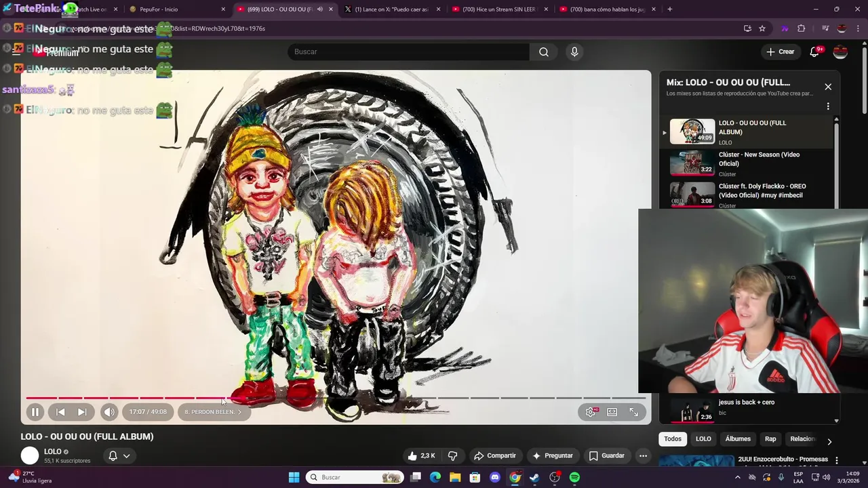Pause the video with the player's pause button
Viewport: 868px width, 488px height.
pyautogui.click(x=35, y=411)
